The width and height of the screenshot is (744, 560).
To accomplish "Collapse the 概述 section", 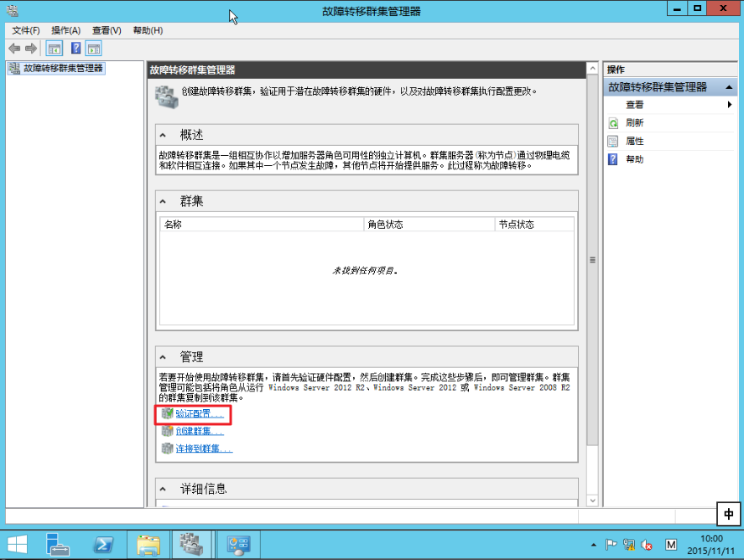I will pos(163,136).
